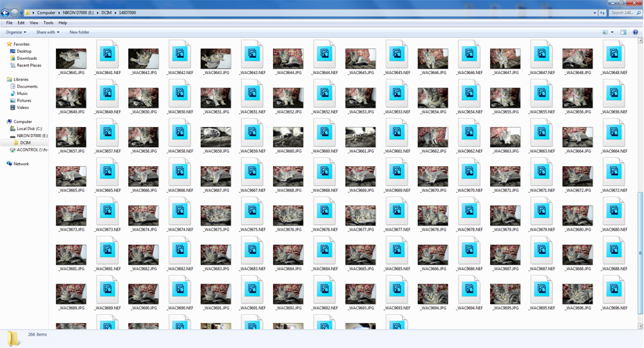
Task: Click the Recent pages dropdown beside Forward
Action: pos(21,13)
